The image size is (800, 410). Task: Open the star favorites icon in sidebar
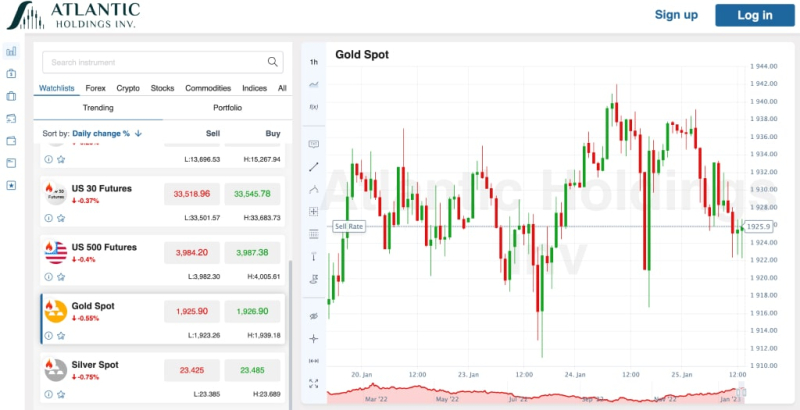(11, 186)
